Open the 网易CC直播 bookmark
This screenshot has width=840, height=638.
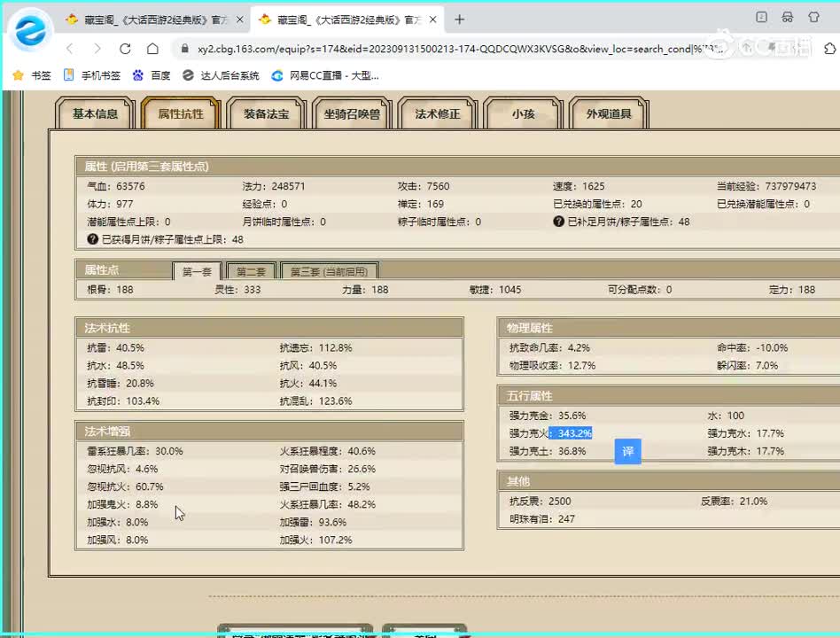point(325,75)
